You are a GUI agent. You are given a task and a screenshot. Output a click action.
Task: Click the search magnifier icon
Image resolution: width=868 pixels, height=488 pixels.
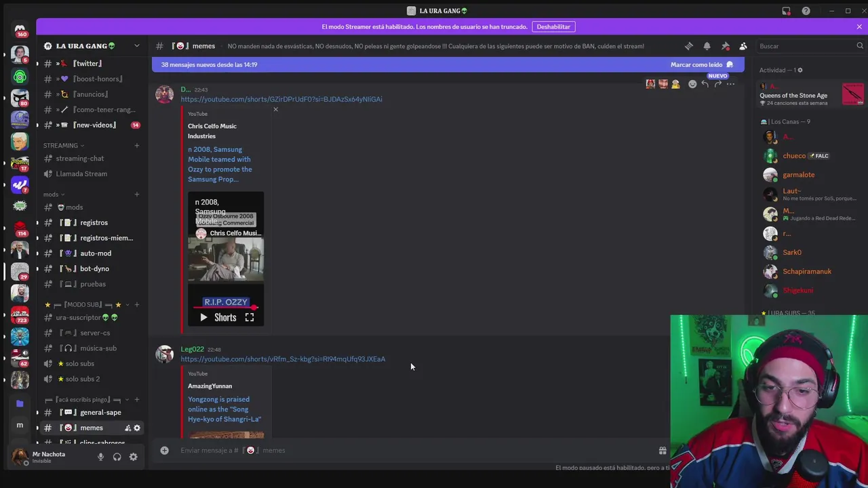pos(859,46)
